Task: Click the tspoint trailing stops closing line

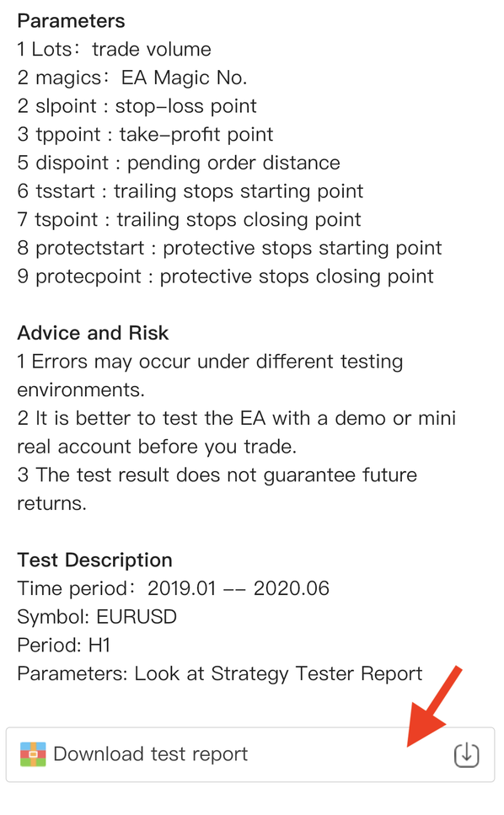Action: pyautogui.click(x=189, y=219)
